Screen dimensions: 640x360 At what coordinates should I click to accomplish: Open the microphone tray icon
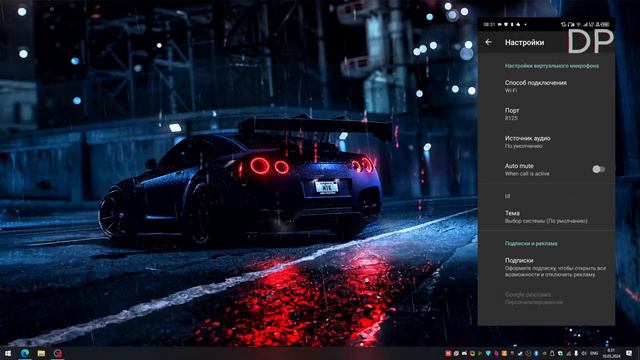pyautogui.click(x=576, y=353)
